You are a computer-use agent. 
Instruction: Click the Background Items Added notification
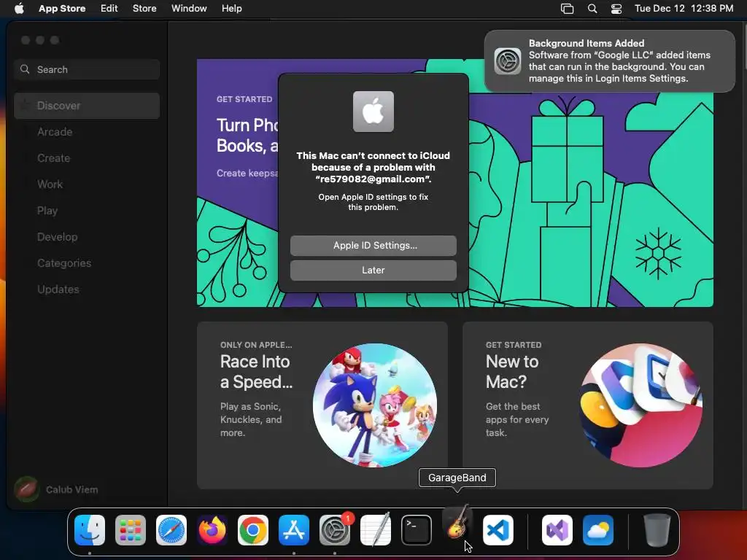(x=610, y=61)
